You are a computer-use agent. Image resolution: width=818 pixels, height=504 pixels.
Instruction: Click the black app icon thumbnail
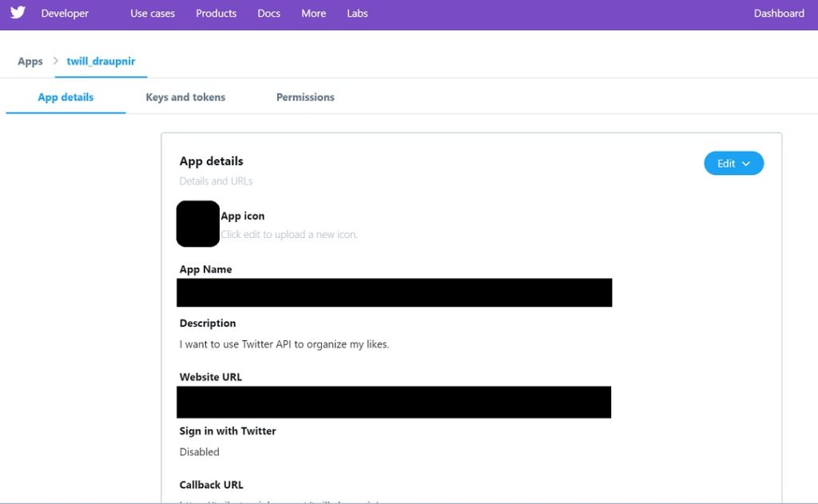tap(198, 224)
